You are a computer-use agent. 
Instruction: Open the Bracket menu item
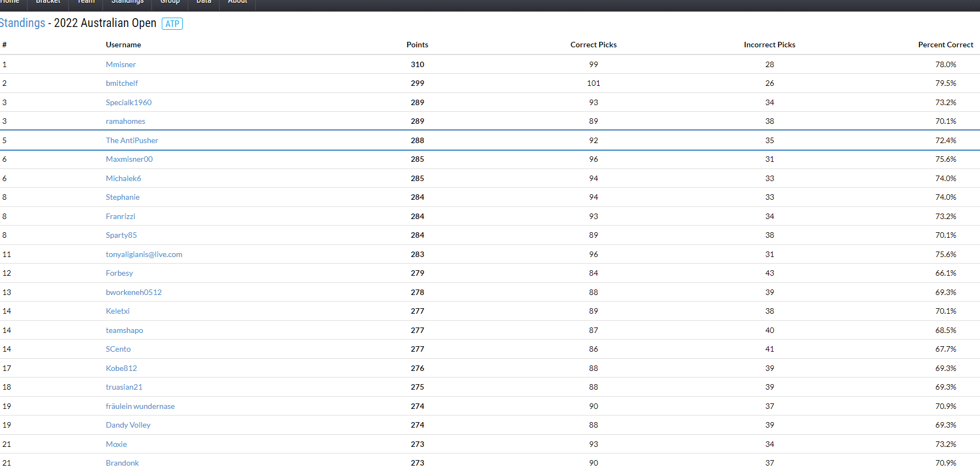tap(48, 2)
